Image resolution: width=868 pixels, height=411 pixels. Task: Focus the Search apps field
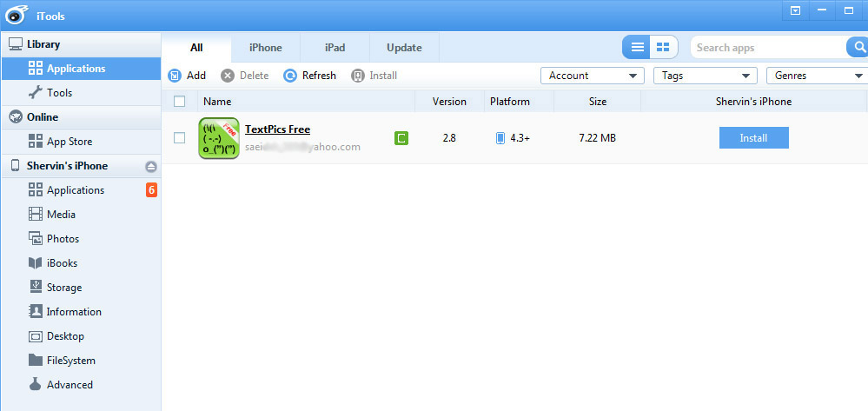(x=768, y=48)
